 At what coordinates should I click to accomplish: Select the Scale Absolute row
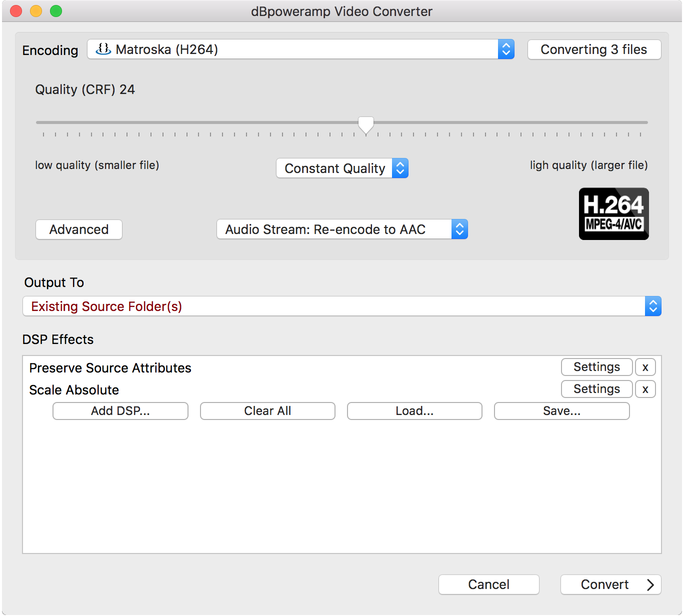342,389
